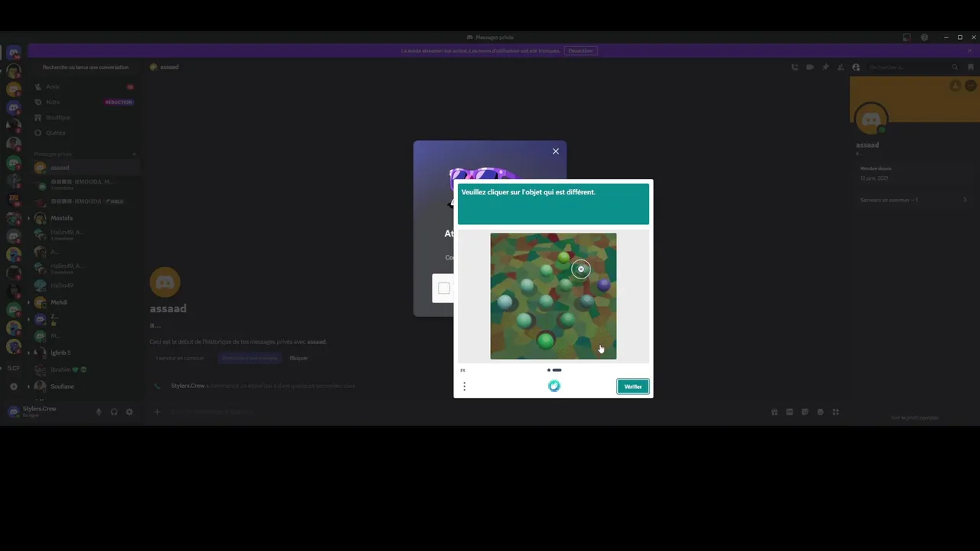Click the FR language selector in captcha
Viewport: 980px width, 551px height.
(462, 370)
